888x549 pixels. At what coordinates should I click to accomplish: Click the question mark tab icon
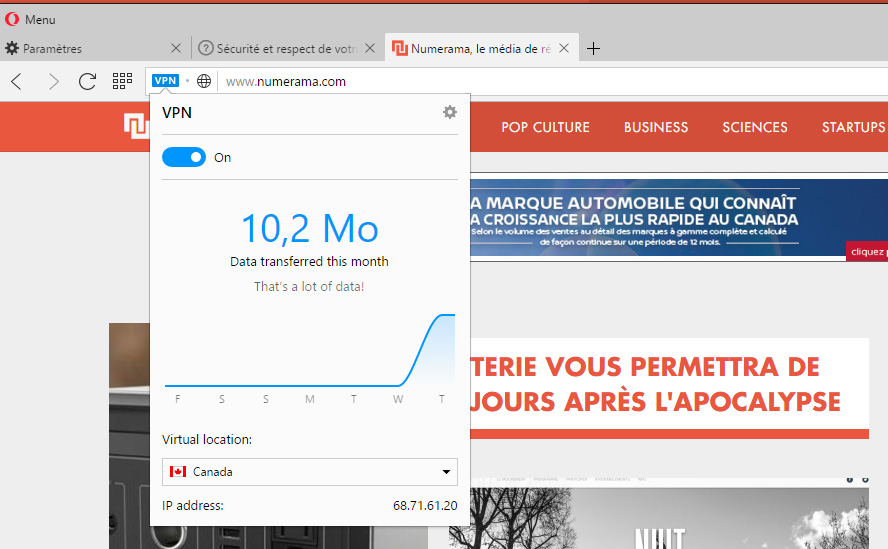point(206,49)
